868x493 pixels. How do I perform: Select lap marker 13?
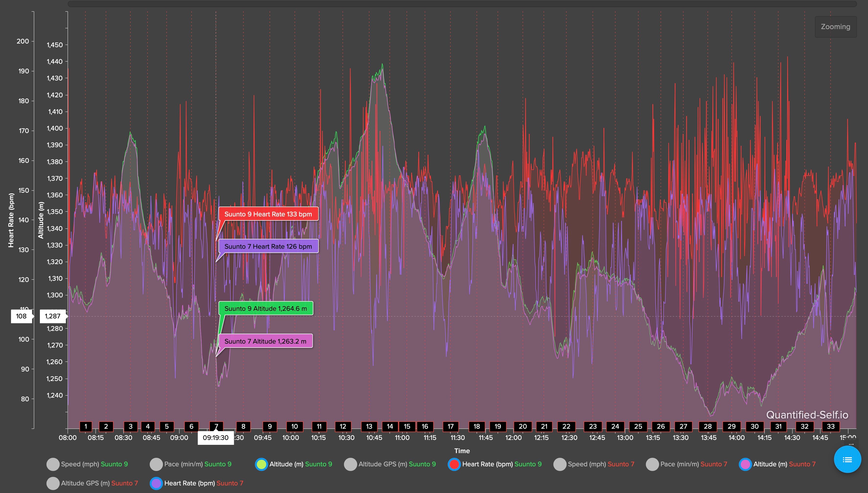click(x=369, y=427)
